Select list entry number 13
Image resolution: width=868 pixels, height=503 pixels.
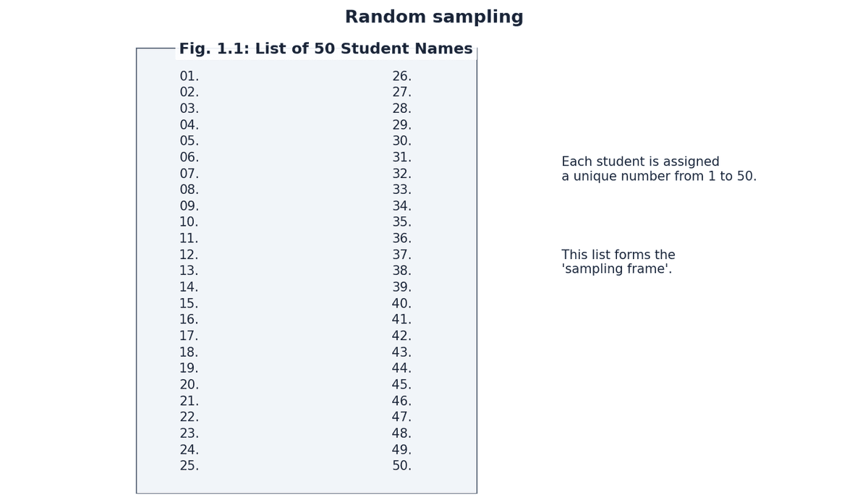coord(189,271)
